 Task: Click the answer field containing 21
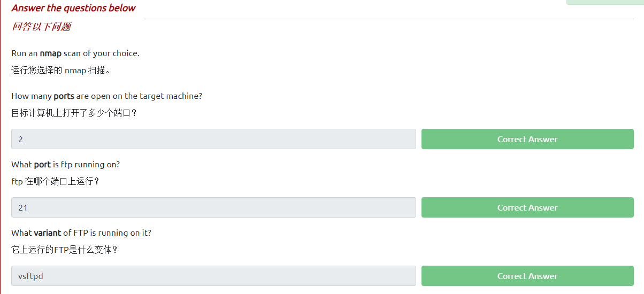click(x=213, y=207)
